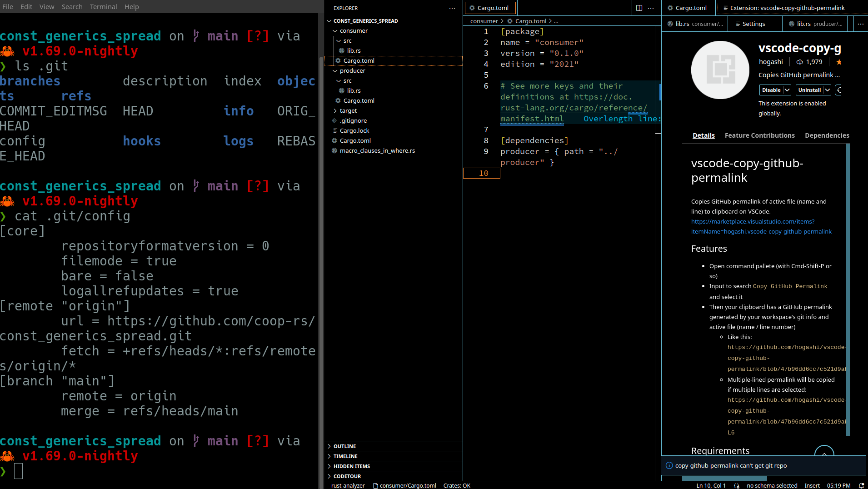The width and height of the screenshot is (868, 489).
Task: Open the Terminal menu
Action: point(103,7)
